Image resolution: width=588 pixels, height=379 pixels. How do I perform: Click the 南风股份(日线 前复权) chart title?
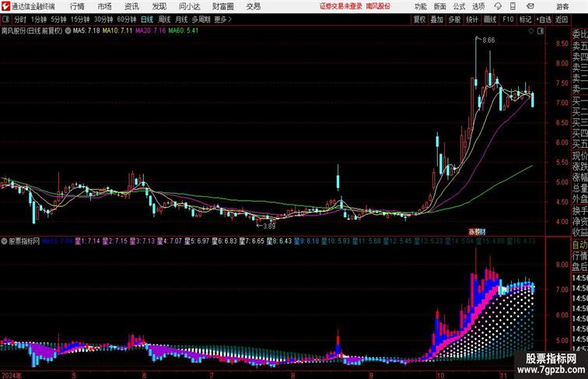[x=32, y=31]
